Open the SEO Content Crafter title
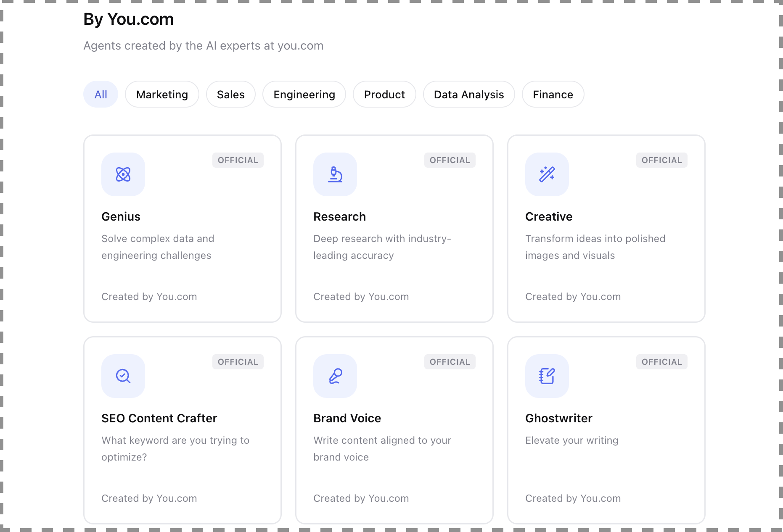This screenshot has width=783, height=532. coord(159,418)
